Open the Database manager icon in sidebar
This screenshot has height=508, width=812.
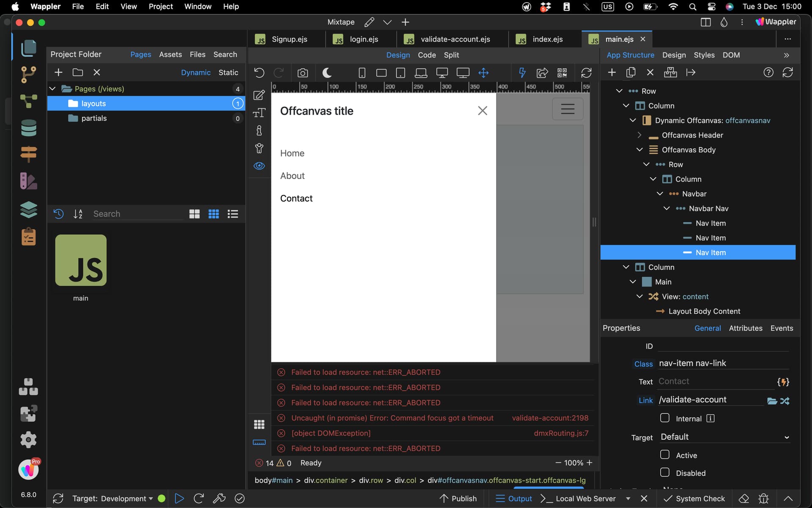[28, 128]
